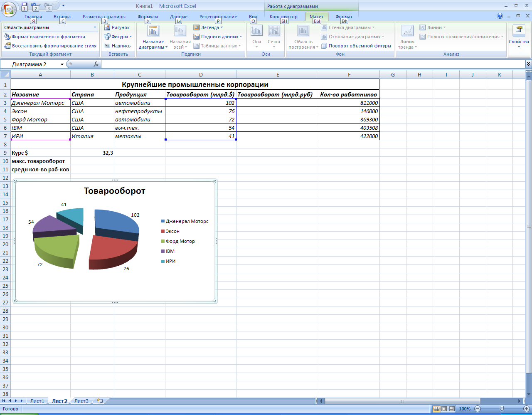Switch to the Формат chart tab
This screenshot has height=415, width=532.
pos(344,17)
